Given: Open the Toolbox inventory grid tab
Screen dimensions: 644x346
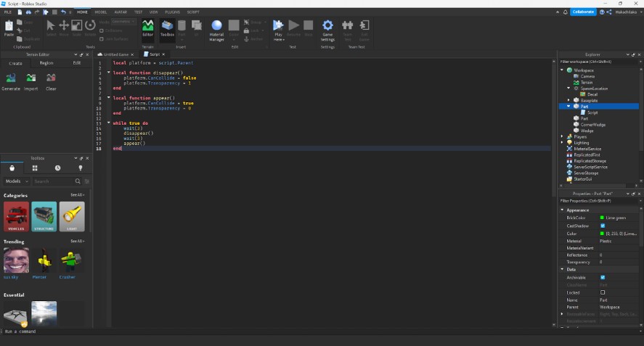Looking at the screenshot, I should point(35,168).
